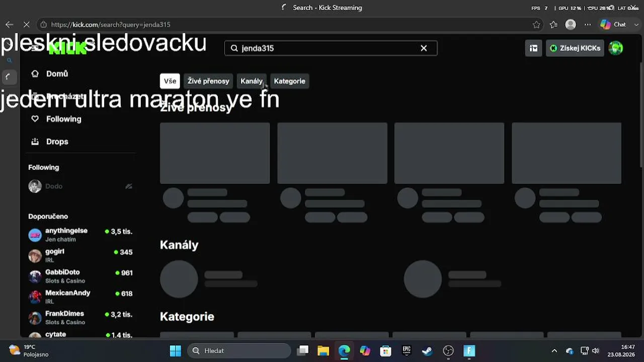Click the Získej KICKs button
Viewport: 644px width, 362px height.
(x=575, y=48)
